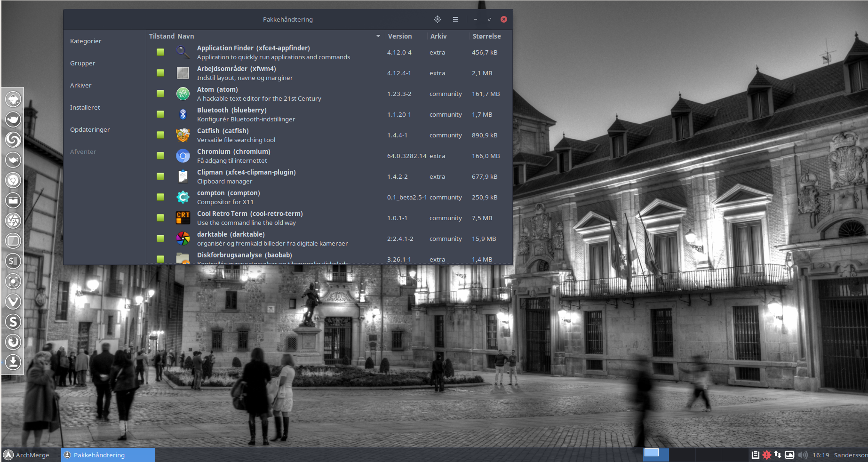The height and width of the screenshot is (462, 868).
Task: Click the Cool Retro Term CRT icon
Action: (x=183, y=217)
